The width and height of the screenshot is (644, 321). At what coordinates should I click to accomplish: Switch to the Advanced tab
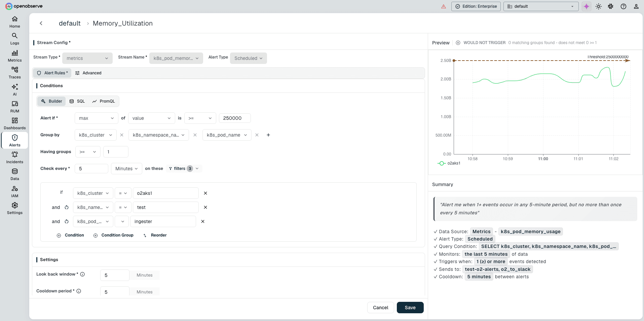coord(88,73)
